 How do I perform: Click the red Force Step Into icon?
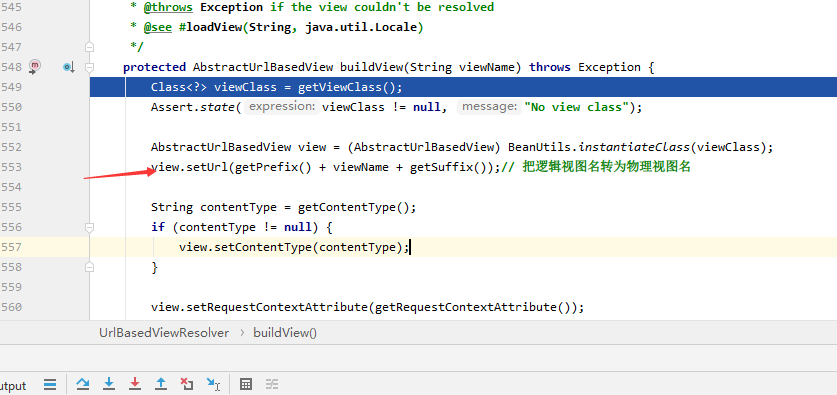pos(135,384)
